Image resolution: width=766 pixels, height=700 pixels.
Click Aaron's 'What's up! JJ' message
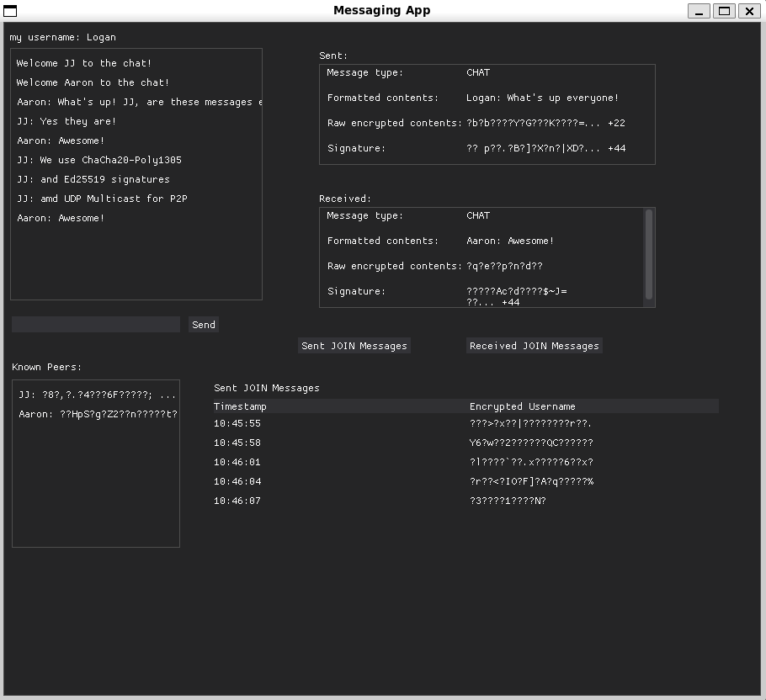139,102
